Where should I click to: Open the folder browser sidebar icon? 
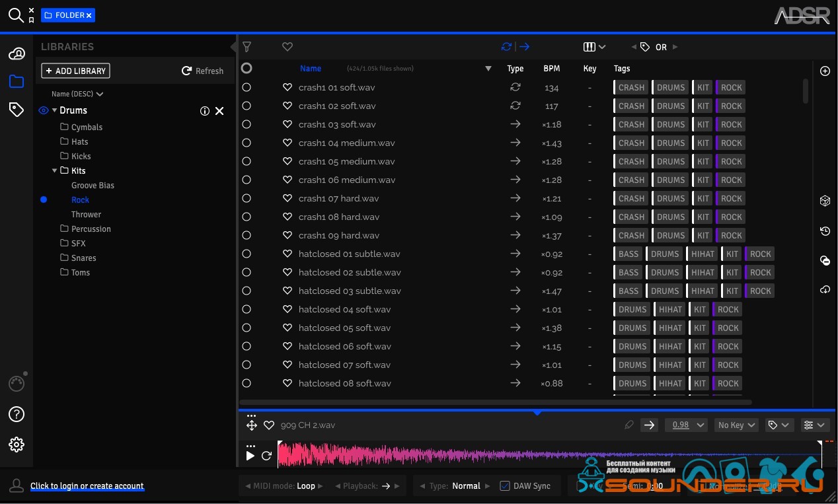17,81
